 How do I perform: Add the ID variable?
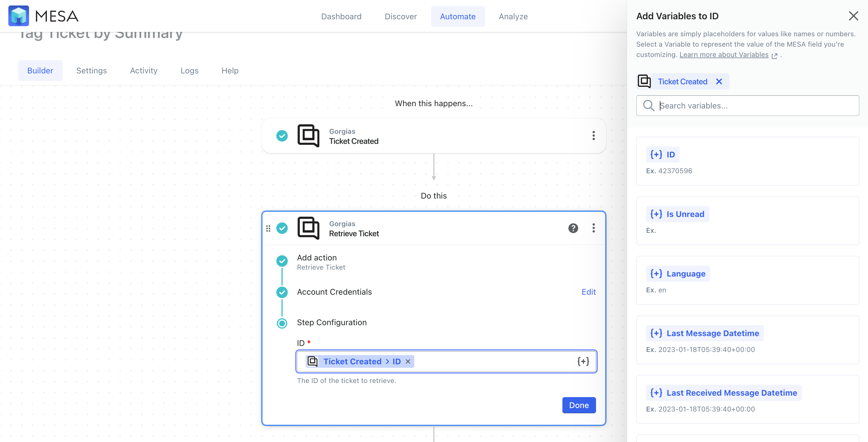pyautogui.click(x=662, y=155)
